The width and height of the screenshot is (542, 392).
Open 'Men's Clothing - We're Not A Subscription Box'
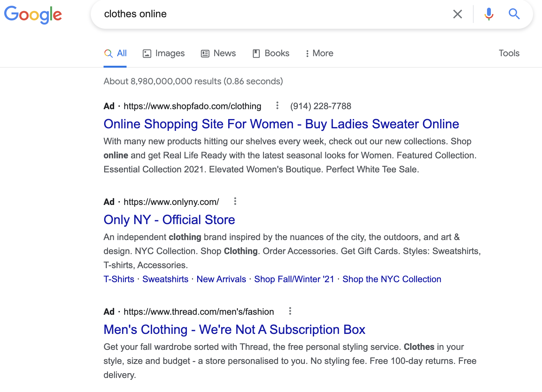tap(234, 329)
